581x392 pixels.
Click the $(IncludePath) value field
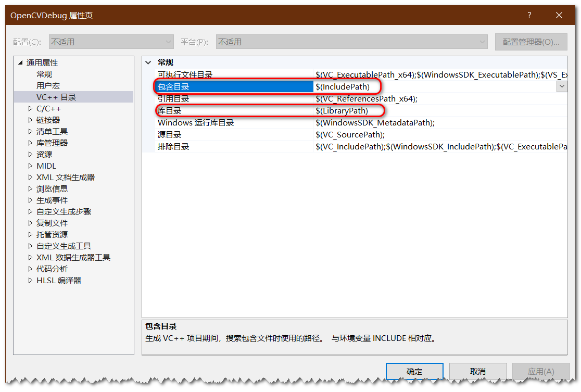point(435,87)
